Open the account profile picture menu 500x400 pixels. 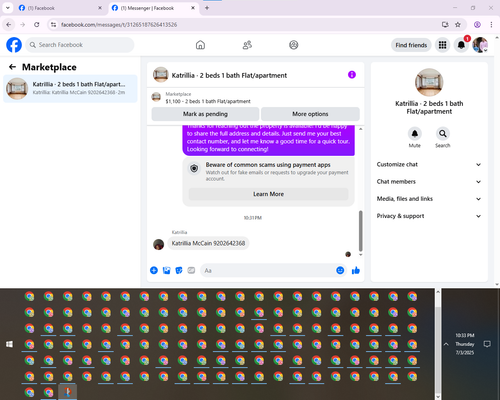[480, 45]
